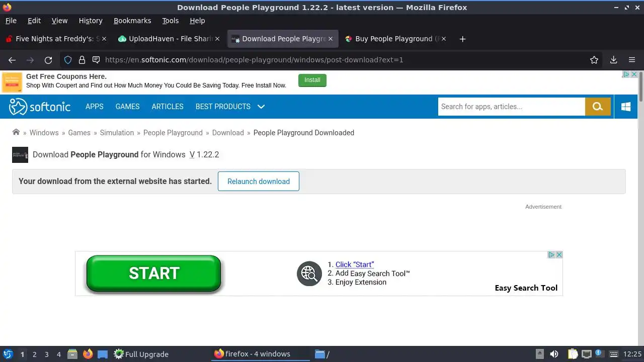Go to Softonic home via the house icon
This screenshot has height=362, width=644.
(16, 132)
